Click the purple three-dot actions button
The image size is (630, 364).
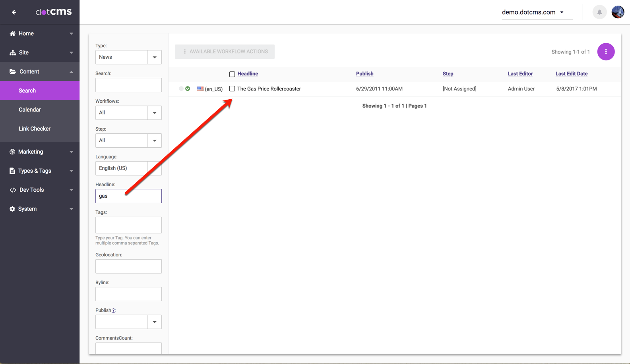click(605, 52)
